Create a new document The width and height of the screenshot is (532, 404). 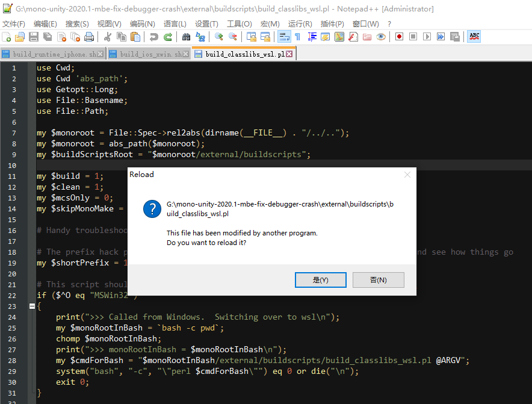(x=7, y=36)
